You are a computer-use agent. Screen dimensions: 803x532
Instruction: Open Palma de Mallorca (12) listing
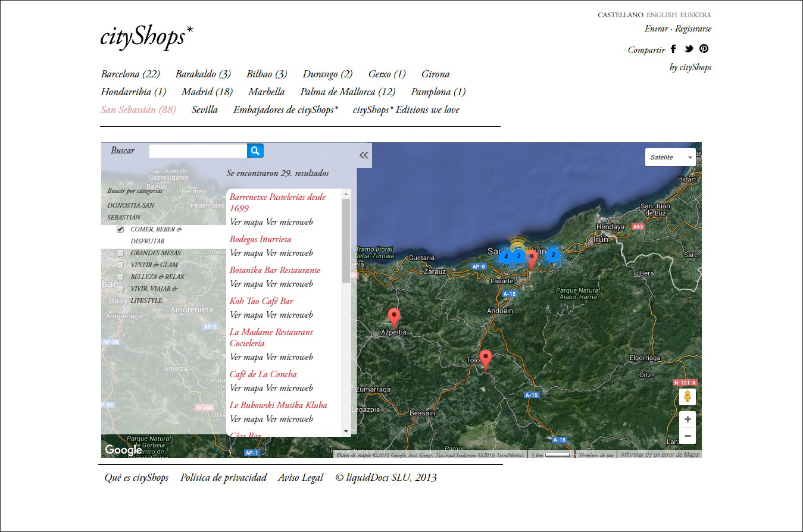(348, 92)
